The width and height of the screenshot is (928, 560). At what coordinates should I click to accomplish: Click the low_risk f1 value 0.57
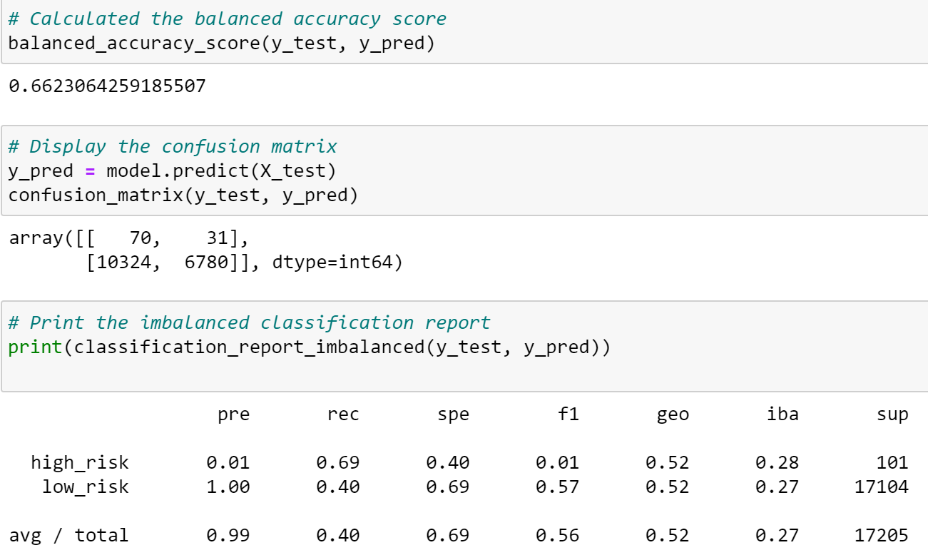[558, 487]
